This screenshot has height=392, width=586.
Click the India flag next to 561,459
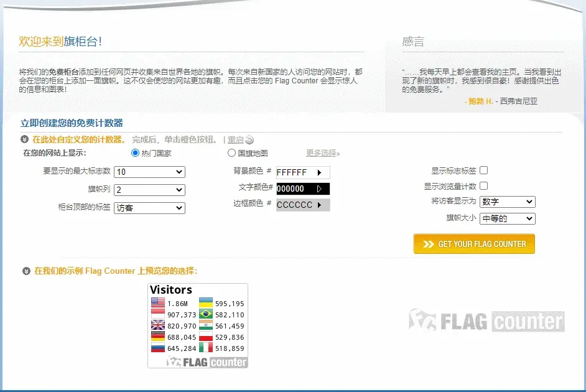pyautogui.click(x=205, y=325)
